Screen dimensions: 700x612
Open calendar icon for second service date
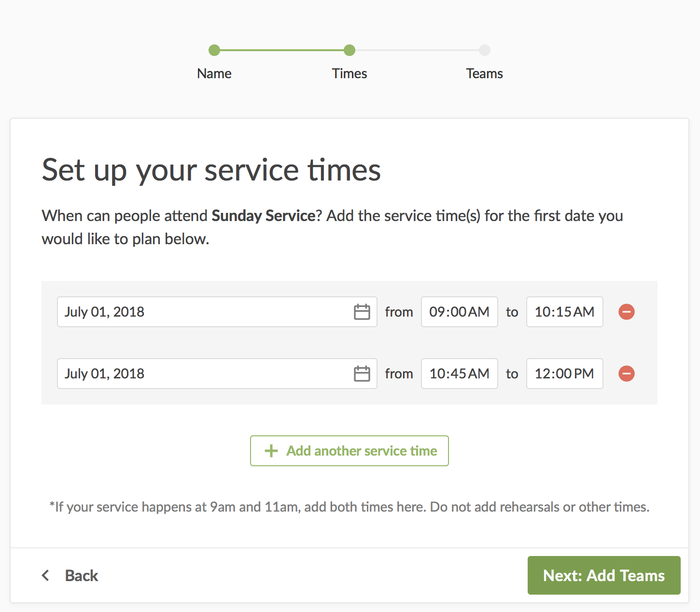tap(362, 374)
